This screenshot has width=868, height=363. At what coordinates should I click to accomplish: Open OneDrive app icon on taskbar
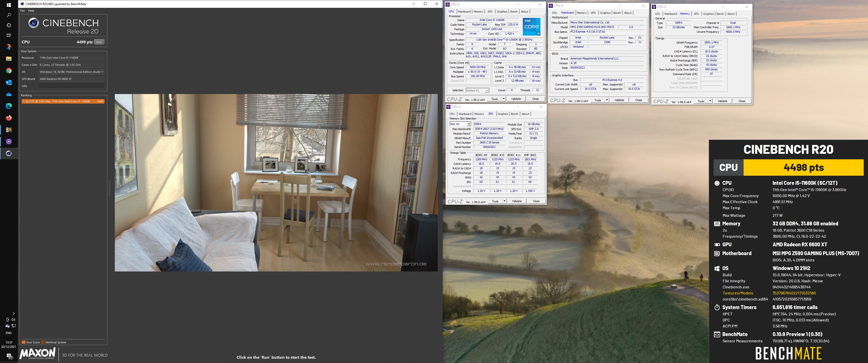[x=9, y=94]
